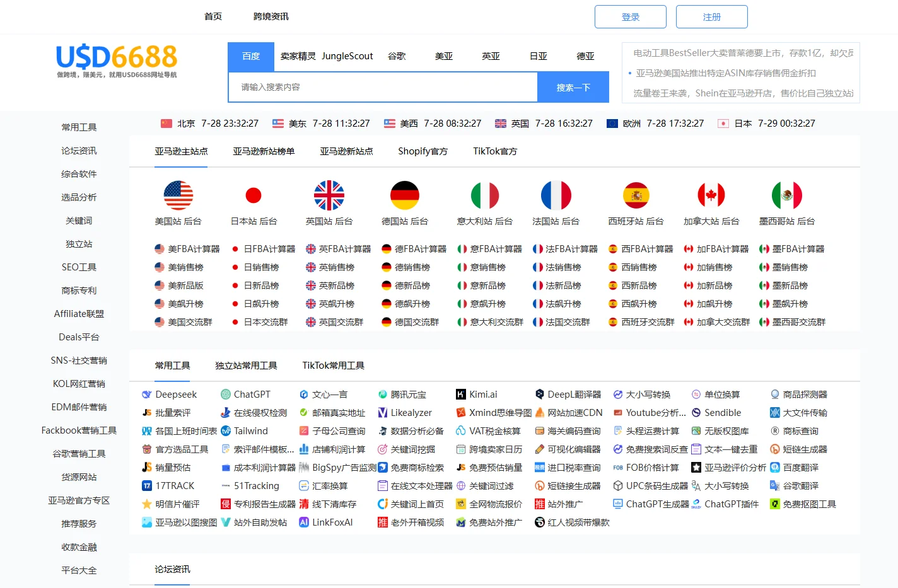
Task: Click the Xmind思维导图 icon
Action: (461, 413)
